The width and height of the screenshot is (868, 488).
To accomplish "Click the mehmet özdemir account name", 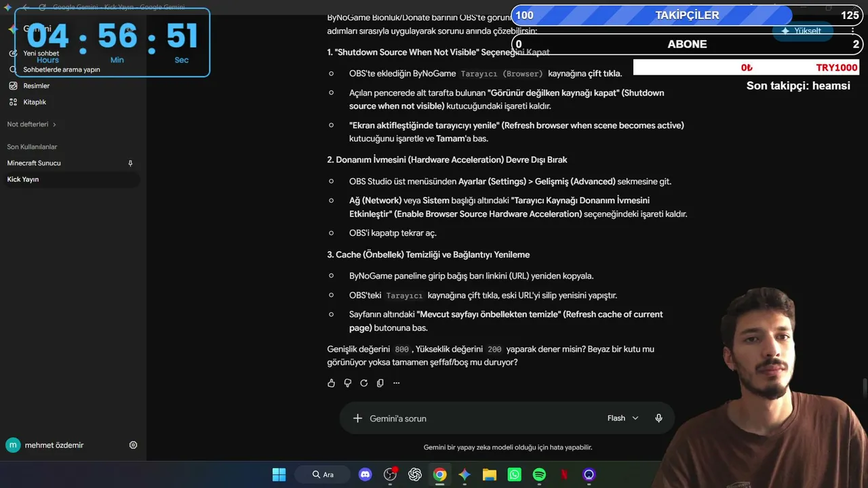I will point(54,445).
